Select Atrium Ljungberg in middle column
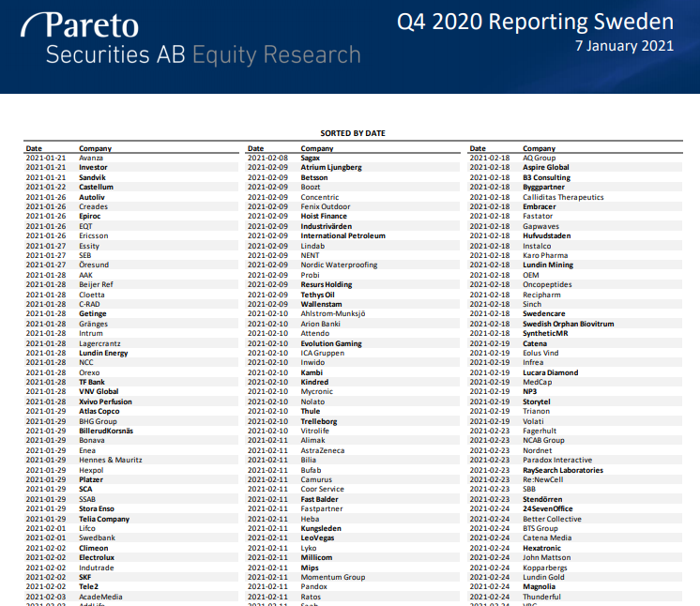This screenshot has width=700, height=606. [331, 167]
